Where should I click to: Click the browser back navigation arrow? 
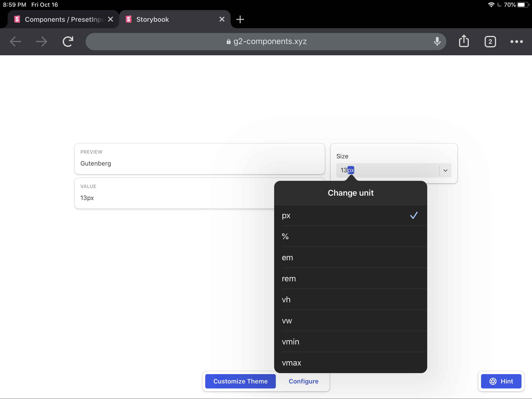(15, 41)
